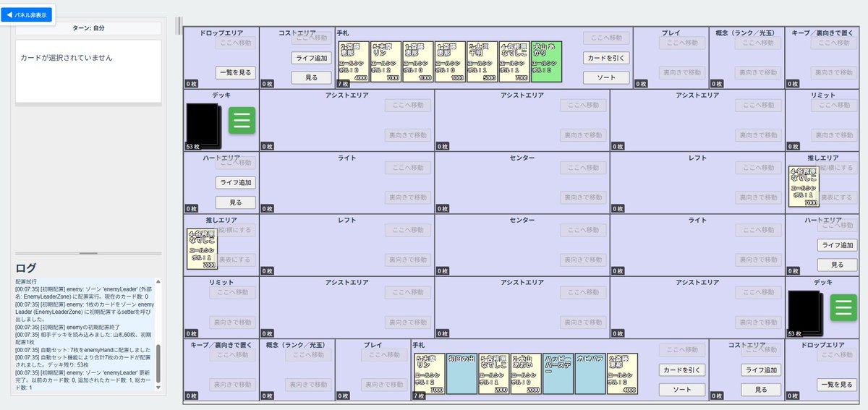Viewport: 868px width, 410px height.
Task: Click your own black deck card stack
Action: click(x=804, y=314)
